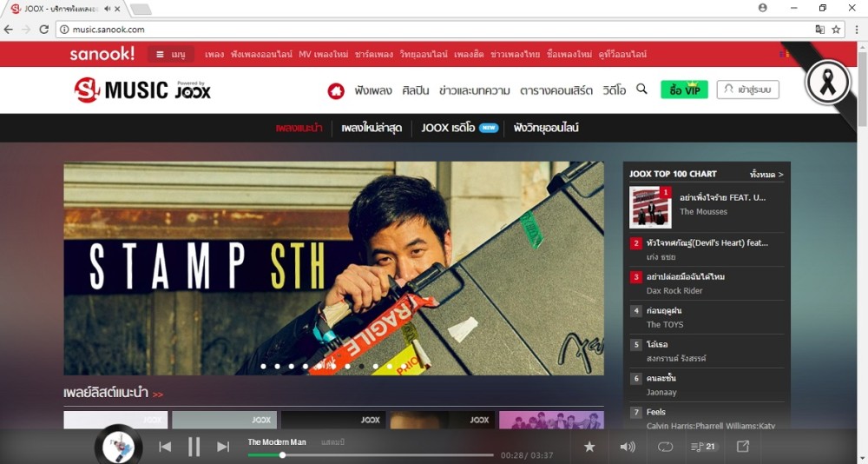
Task: Click the song progress bar
Action: point(371,455)
